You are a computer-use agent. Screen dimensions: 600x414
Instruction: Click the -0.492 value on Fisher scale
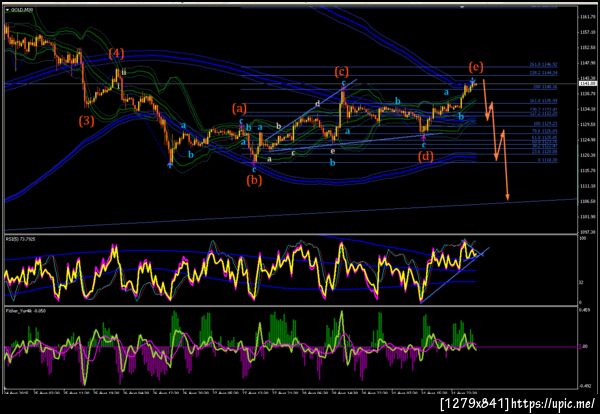(x=584, y=386)
